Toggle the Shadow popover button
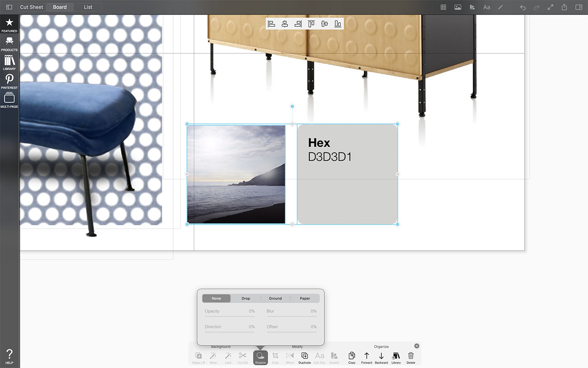Viewport: 588px width, 368px height. click(x=260, y=357)
